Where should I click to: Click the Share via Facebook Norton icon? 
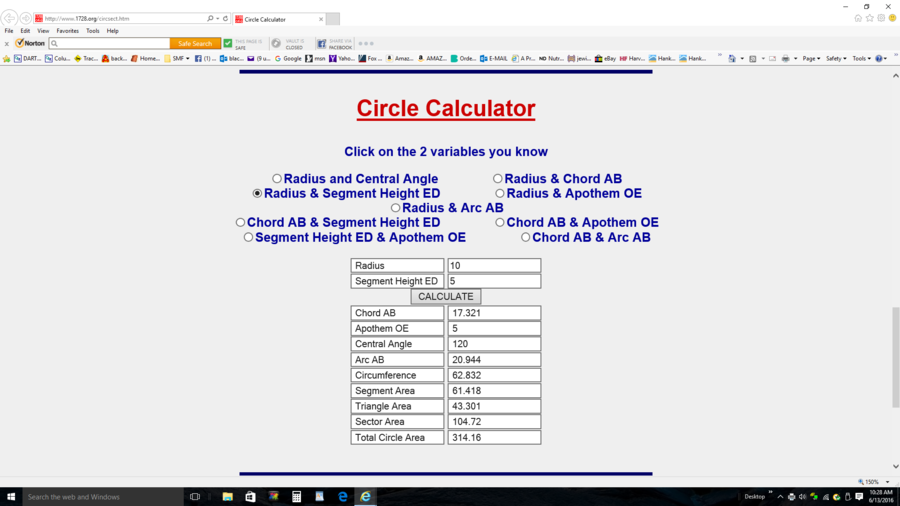click(322, 44)
